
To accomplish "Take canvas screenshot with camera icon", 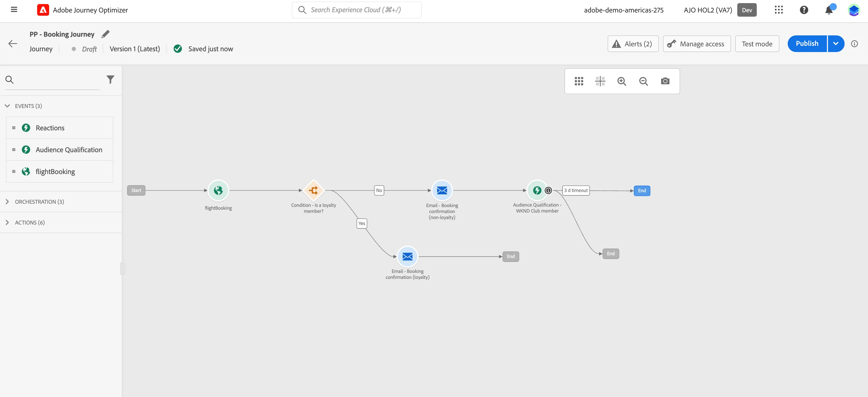I will pos(665,81).
